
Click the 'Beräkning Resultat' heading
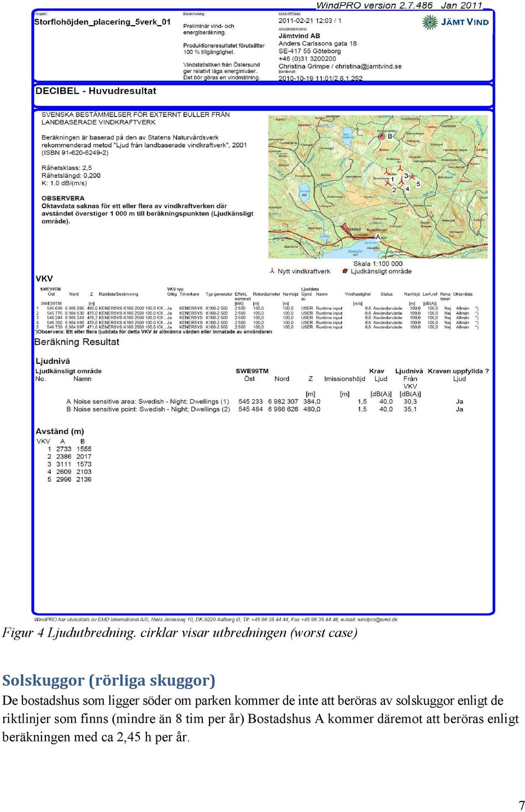(77, 342)
